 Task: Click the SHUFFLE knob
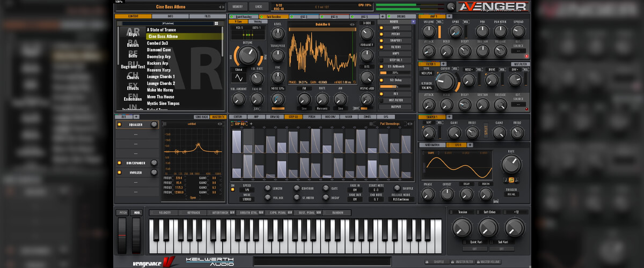coord(397,188)
